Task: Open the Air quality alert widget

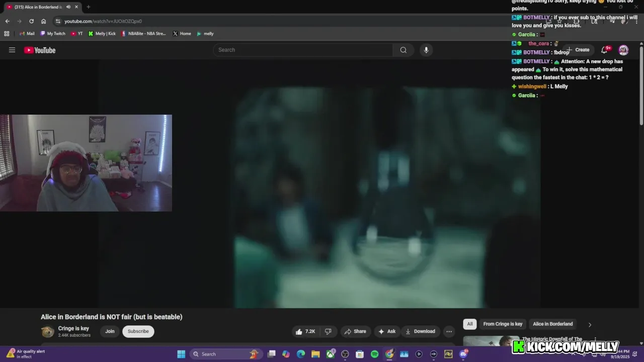Action: pos(26,354)
